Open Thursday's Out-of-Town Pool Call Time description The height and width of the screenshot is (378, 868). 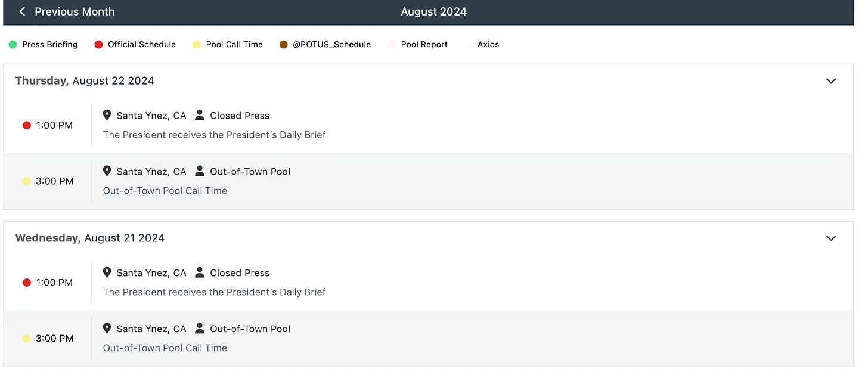(x=165, y=191)
